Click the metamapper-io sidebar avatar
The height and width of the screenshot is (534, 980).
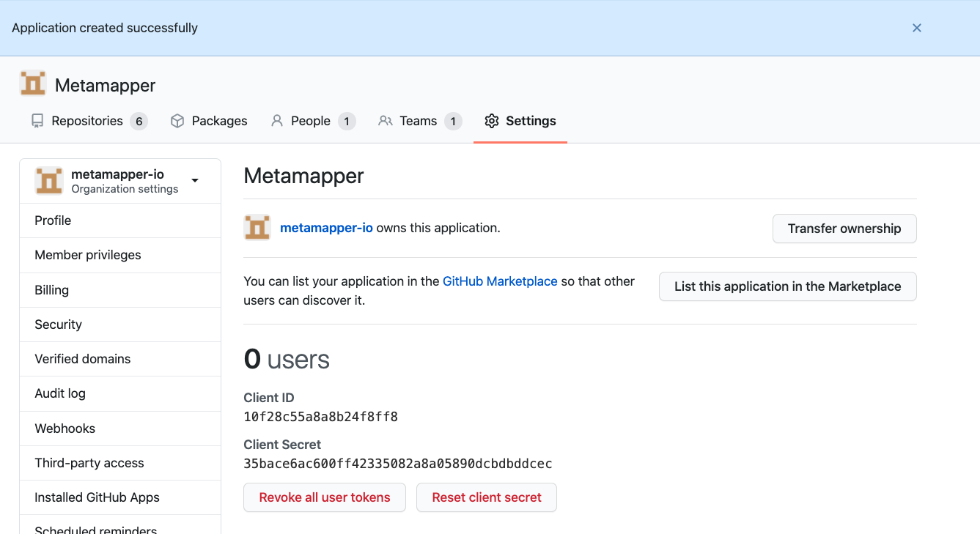(49, 181)
